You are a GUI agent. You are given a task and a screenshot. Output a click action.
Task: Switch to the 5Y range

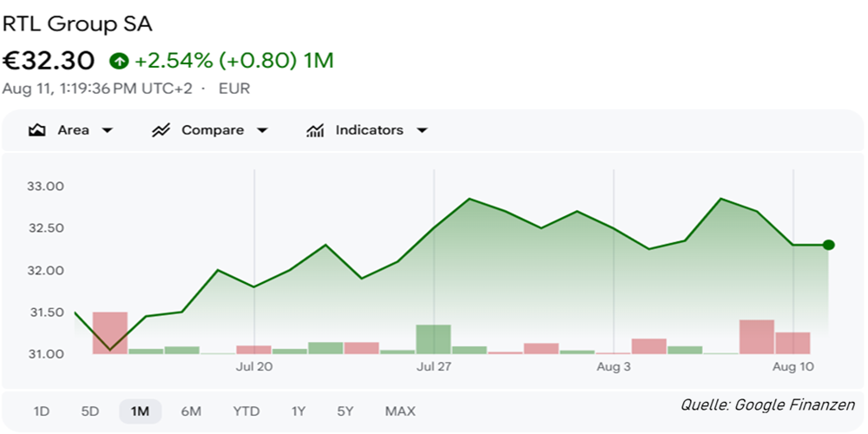(345, 411)
